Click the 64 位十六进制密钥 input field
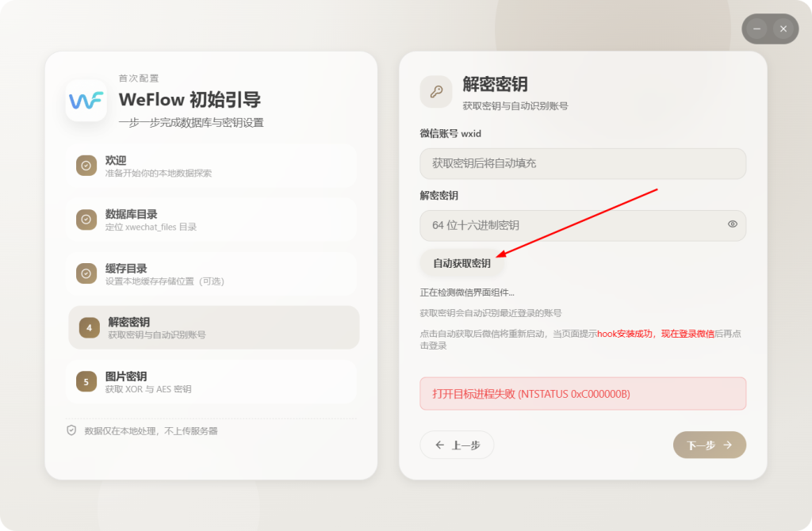 [x=571, y=225]
